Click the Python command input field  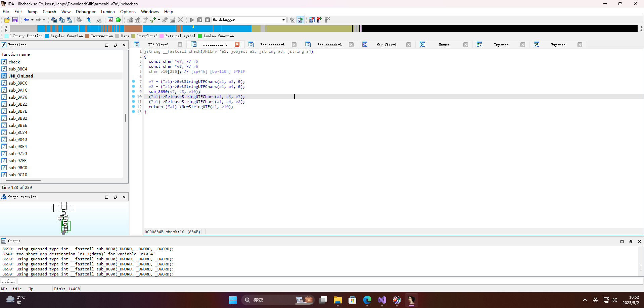coord(330,281)
